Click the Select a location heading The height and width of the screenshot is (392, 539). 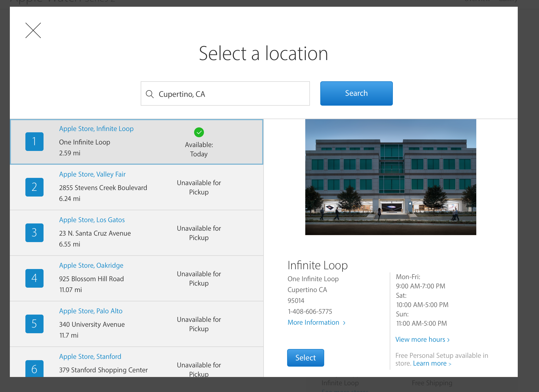[264, 53]
